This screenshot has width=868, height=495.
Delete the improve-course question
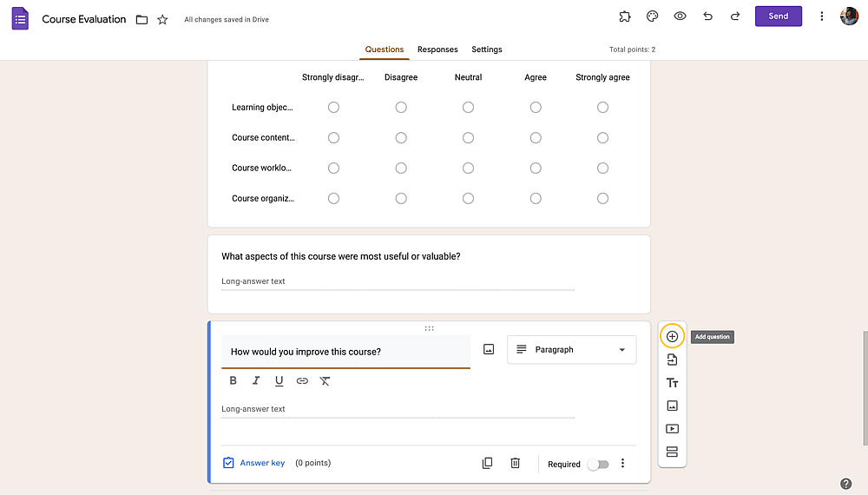[515, 464]
